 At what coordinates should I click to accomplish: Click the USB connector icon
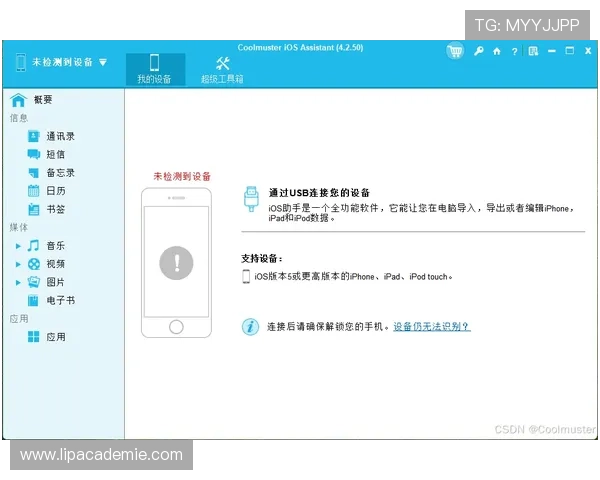pos(251,199)
